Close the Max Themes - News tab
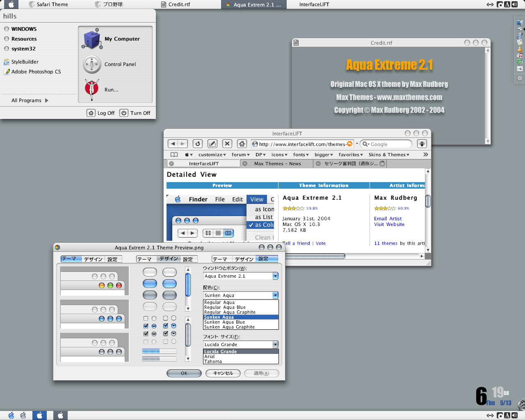Image resolution: width=525 pixels, height=420 pixels. (245, 164)
